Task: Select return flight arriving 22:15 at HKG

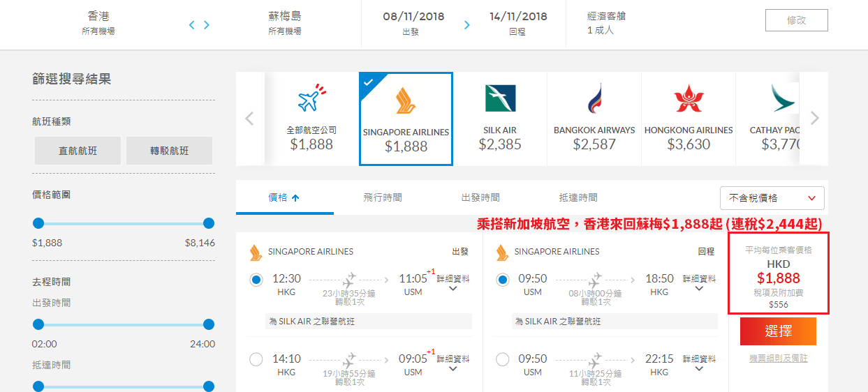Action: (x=502, y=359)
